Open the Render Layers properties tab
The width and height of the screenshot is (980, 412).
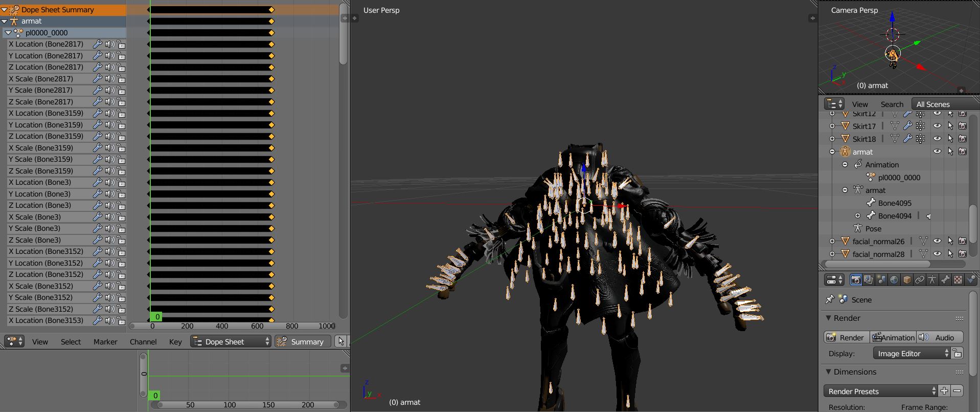coord(868,279)
